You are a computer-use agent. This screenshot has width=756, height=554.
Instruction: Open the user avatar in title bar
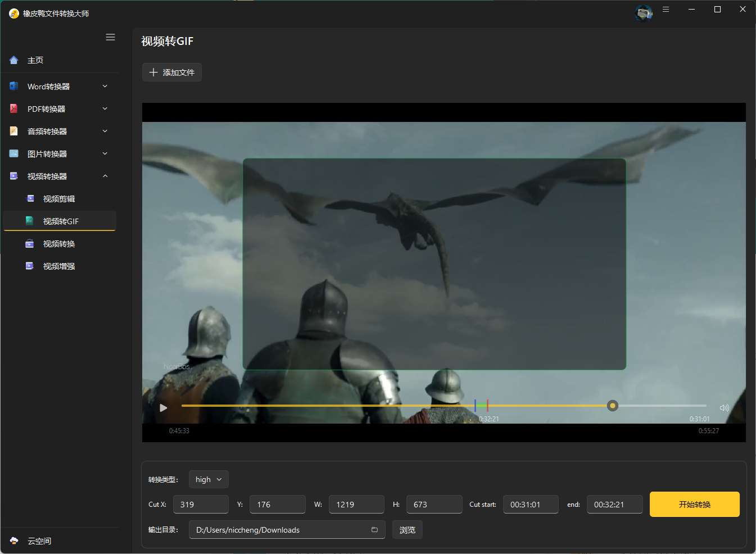[x=644, y=12]
